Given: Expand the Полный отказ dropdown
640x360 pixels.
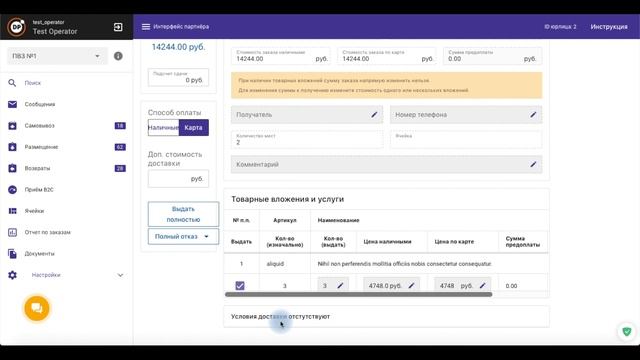Looking at the screenshot, I should coord(183,236).
